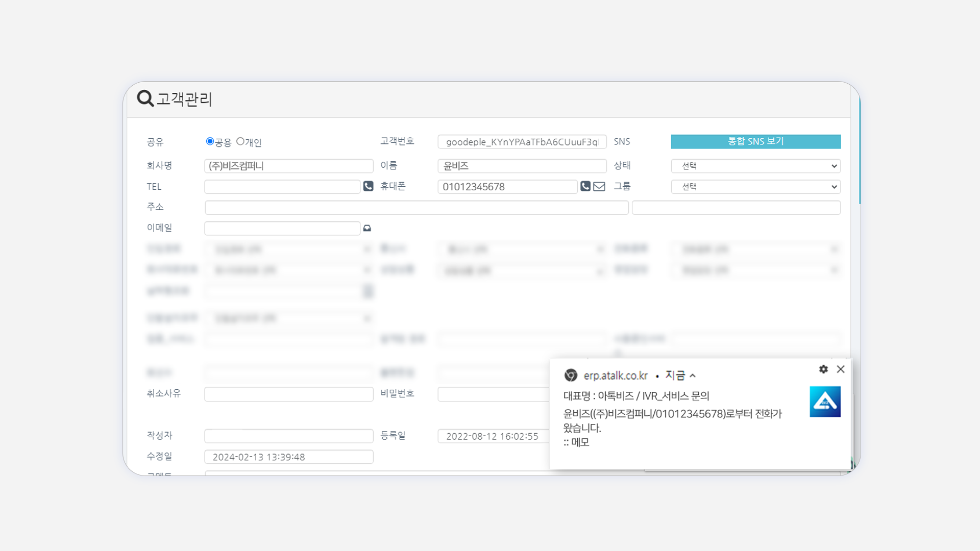Screen dimensions: 980x551
Task: Dismiss the erp.atalk.co.kr notification
Action: pyautogui.click(x=841, y=369)
